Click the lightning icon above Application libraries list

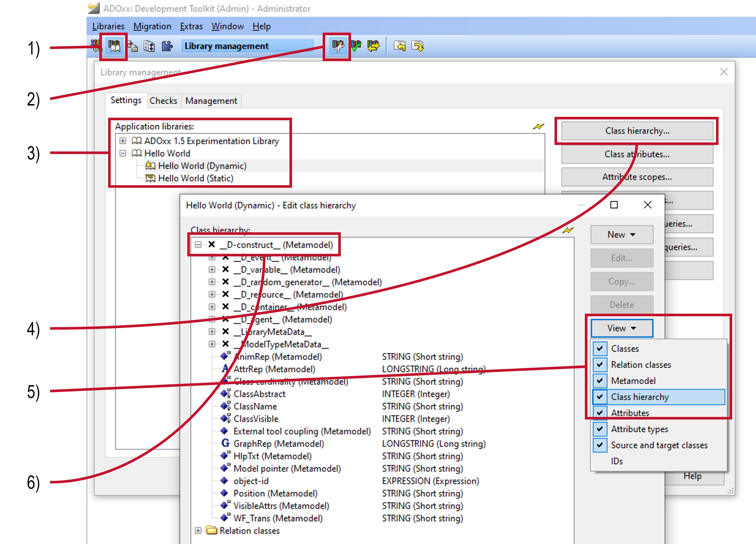click(x=538, y=126)
